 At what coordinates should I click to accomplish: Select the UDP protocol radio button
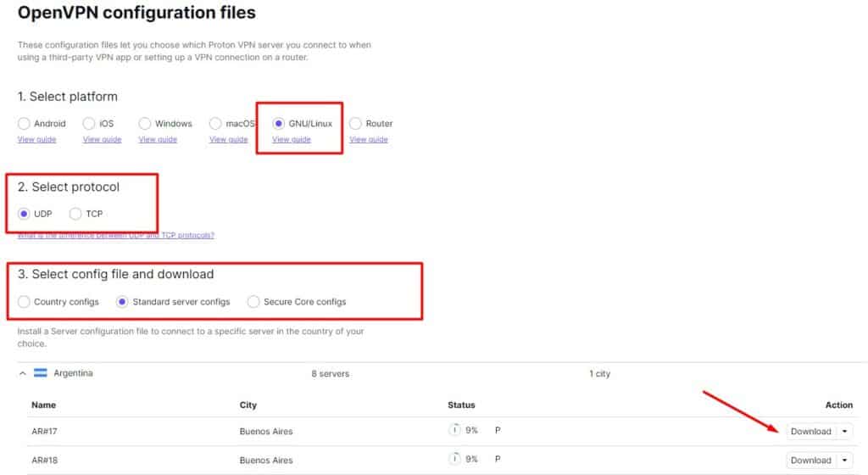pos(24,214)
